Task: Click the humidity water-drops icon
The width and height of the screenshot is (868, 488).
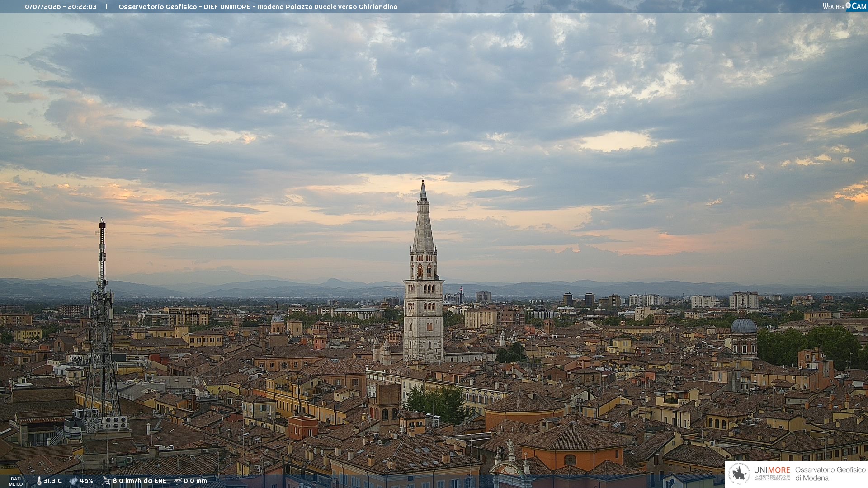Action: click(73, 481)
